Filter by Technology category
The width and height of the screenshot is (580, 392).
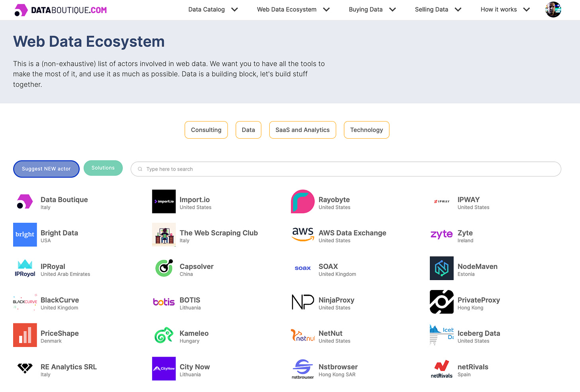(366, 130)
